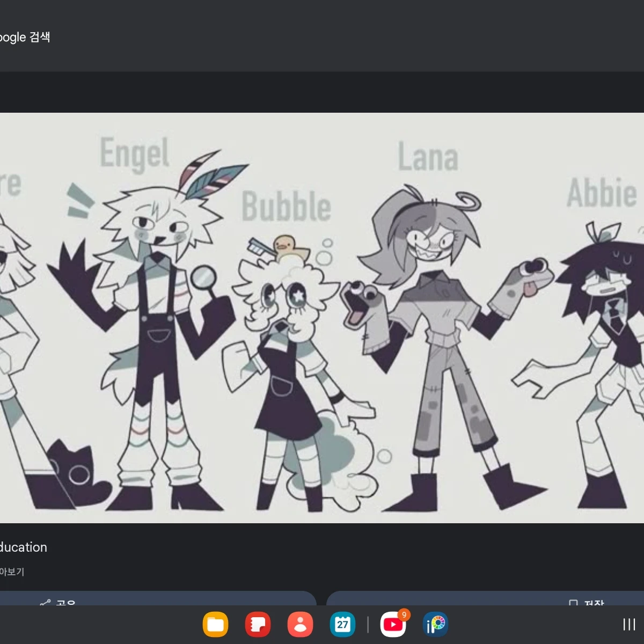644x644 pixels.
Task: Open the Contacts app icon
Action: point(300,625)
